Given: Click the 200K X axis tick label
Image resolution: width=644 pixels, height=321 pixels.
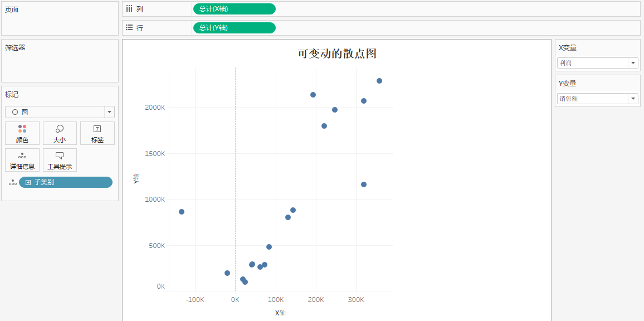Looking at the screenshot, I should [315, 300].
